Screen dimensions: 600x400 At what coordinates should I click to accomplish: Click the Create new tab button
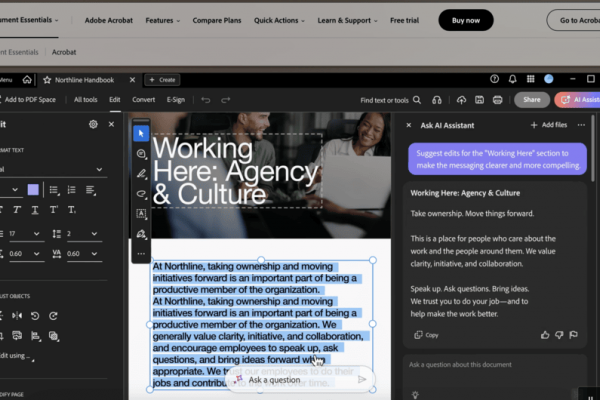coord(163,80)
